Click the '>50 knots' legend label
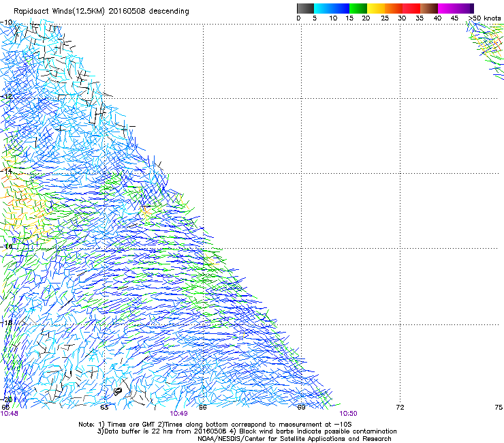This screenshot has height=443, width=504. pyautogui.click(x=485, y=18)
